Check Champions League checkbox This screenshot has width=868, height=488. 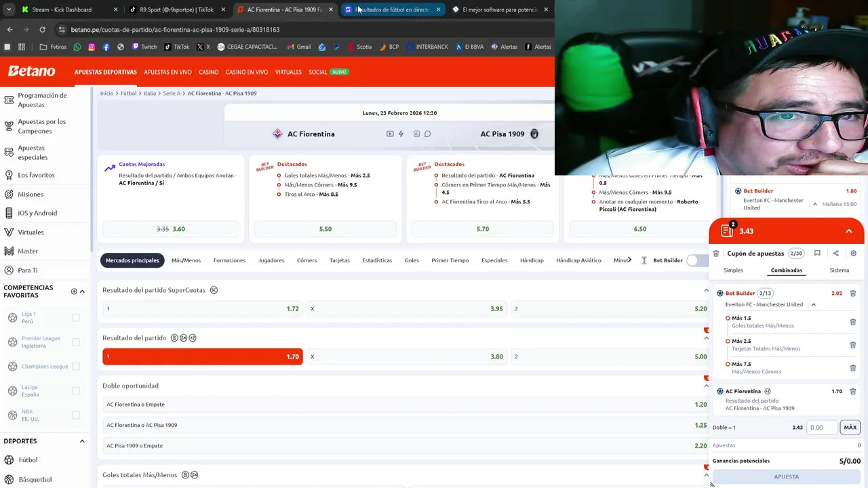tap(76, 366)
